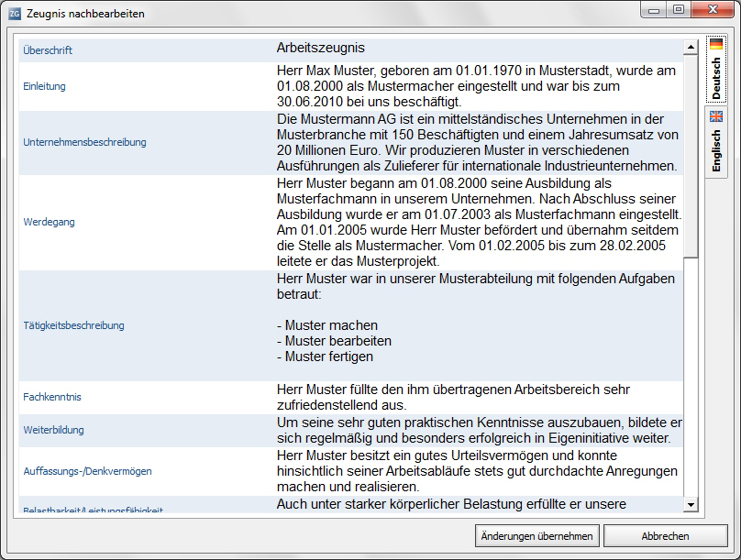Minimize the Zeugnis nachbearbeiten window
This screenshot has height=560, width=741.
tap(654, 10)
